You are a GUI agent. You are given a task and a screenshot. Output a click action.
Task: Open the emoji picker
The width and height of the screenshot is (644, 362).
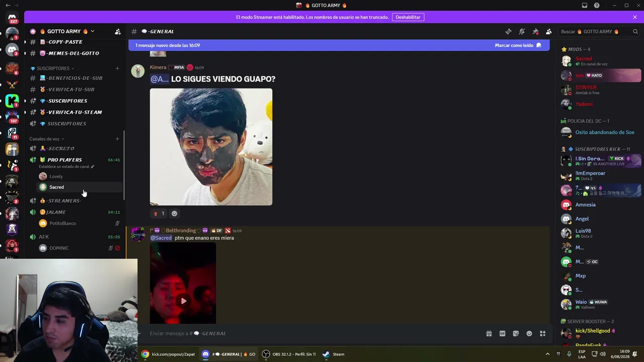[x=529, y=333]
